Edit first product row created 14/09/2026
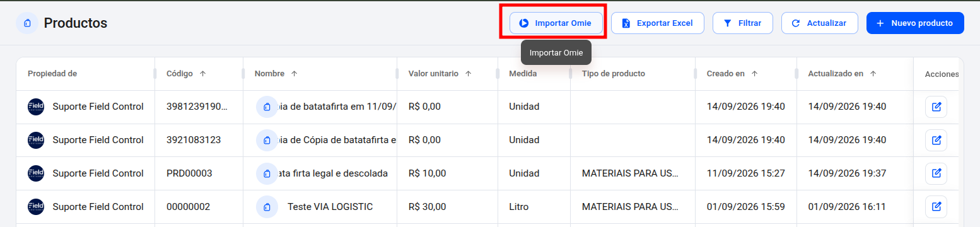 coord(936,107)
